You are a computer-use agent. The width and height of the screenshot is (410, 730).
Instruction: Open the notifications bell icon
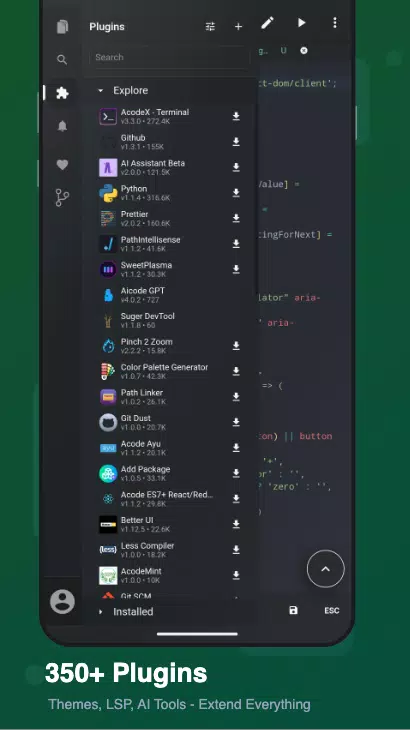coord(62,126)
